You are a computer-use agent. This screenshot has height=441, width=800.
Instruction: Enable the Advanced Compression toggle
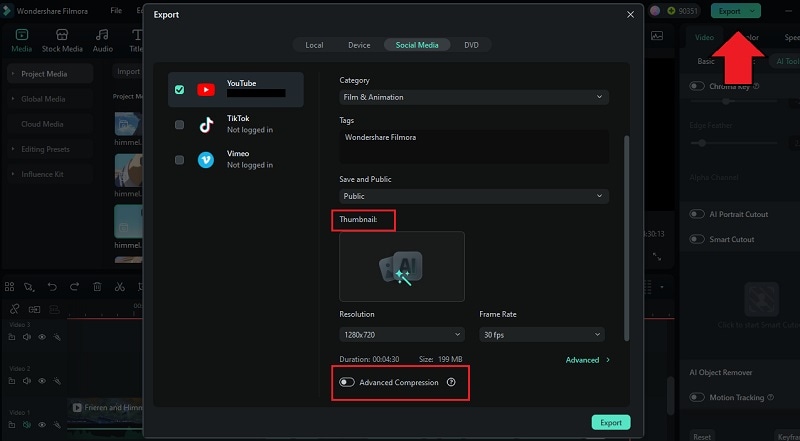pyautogui.click(x=347, y=382)
